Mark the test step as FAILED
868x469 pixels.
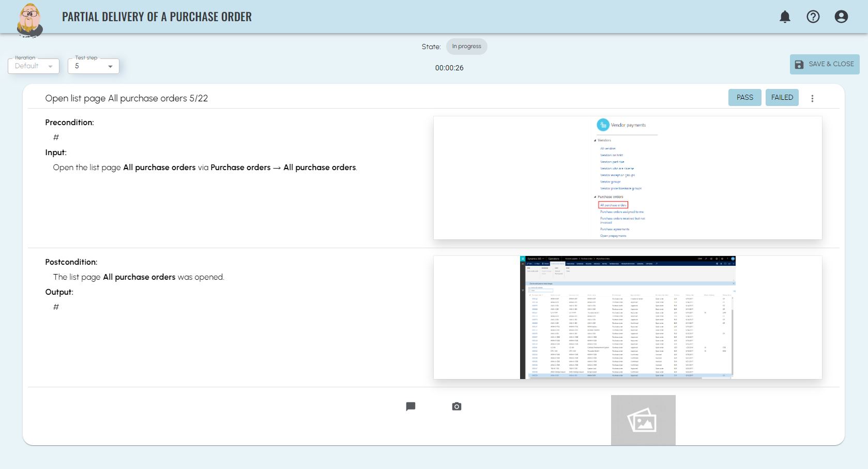782,97
